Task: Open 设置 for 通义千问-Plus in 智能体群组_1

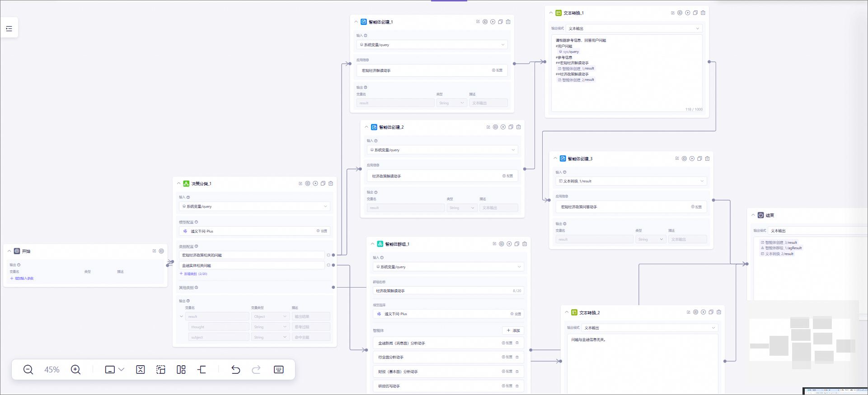Action: [x=516, y=314]
